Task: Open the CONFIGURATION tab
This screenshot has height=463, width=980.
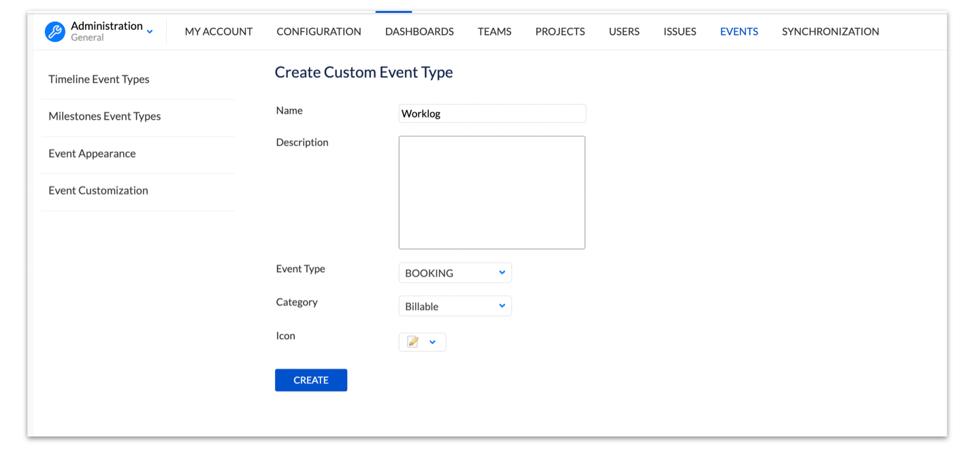Action: (x=318, y=31)
